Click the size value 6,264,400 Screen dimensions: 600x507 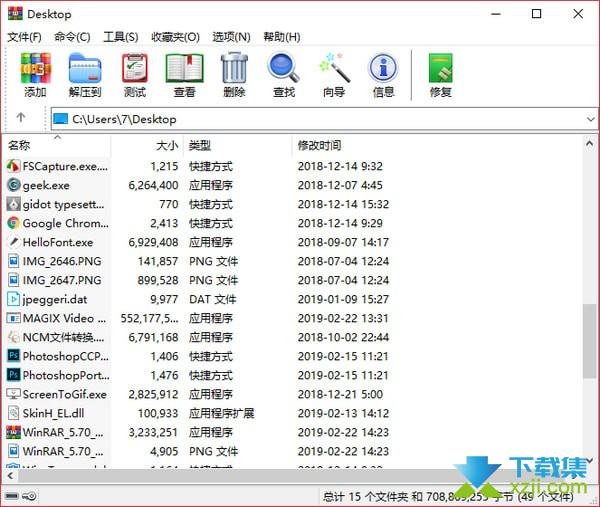[153, 185]
